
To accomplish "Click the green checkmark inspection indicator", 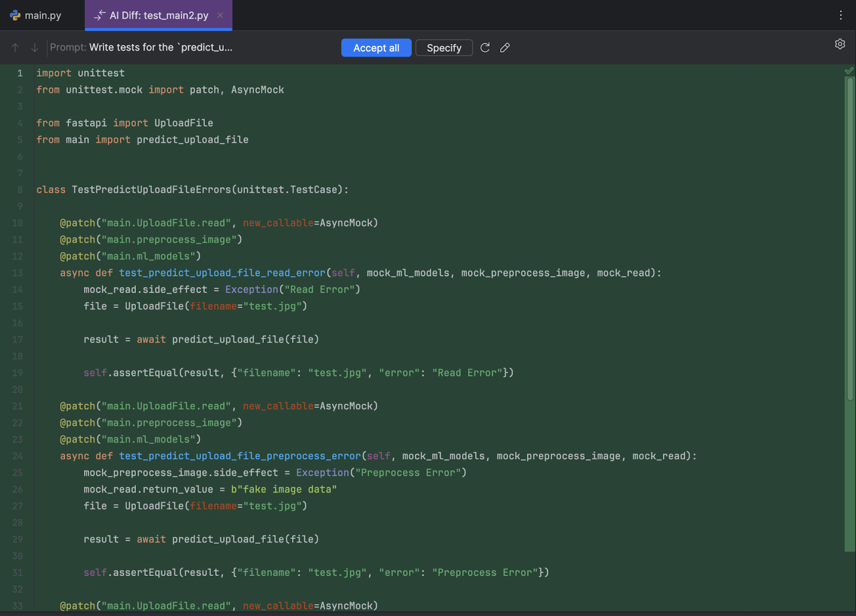I will [x=849, y=71].
